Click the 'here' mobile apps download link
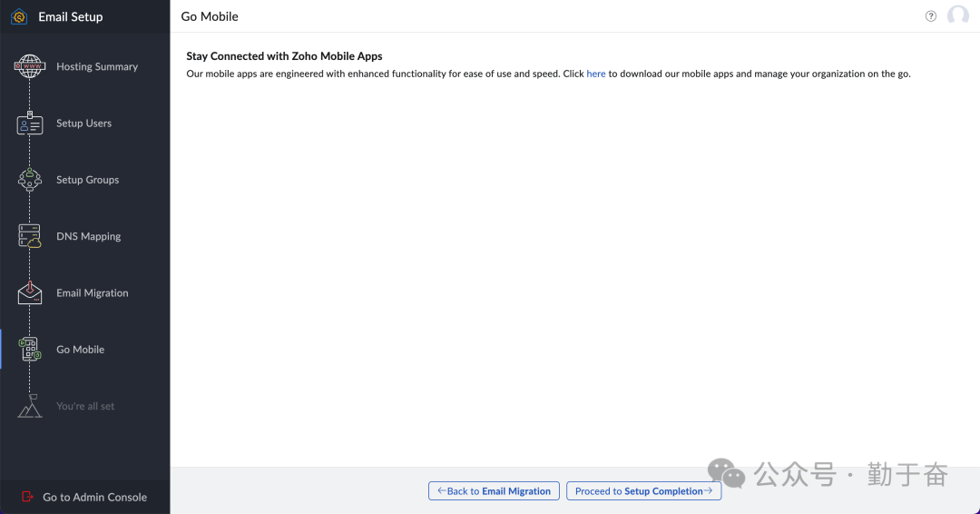Screen dimensions: 980x514 pyautogui.click(x=596, y=74)
